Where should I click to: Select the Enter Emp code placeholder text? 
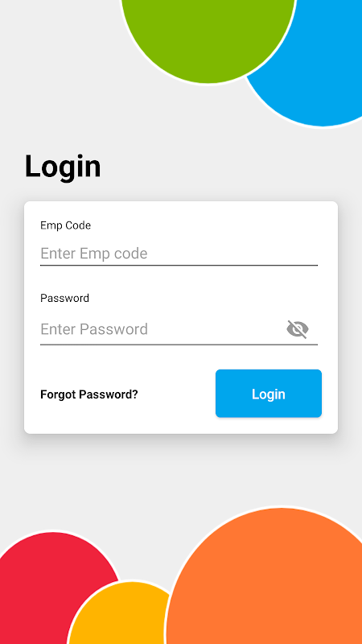94,254
